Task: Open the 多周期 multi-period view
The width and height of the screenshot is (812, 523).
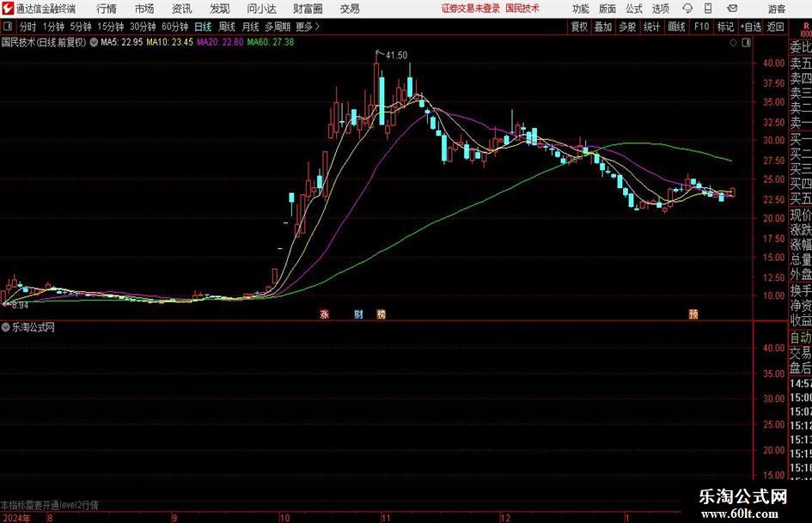Action: (x=278, y=27)
